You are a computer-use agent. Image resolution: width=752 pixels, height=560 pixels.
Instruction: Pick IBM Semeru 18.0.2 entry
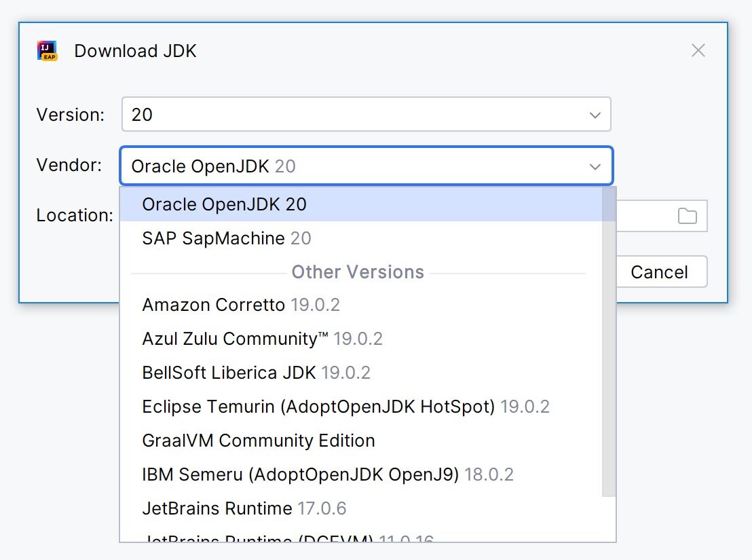[x=361, y=474]
